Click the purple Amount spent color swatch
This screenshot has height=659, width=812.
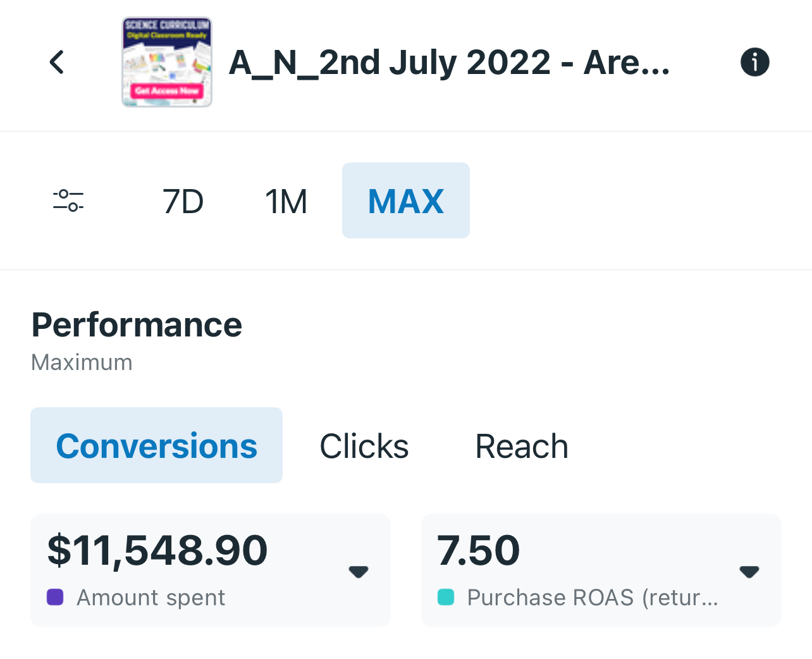point(55,597)
